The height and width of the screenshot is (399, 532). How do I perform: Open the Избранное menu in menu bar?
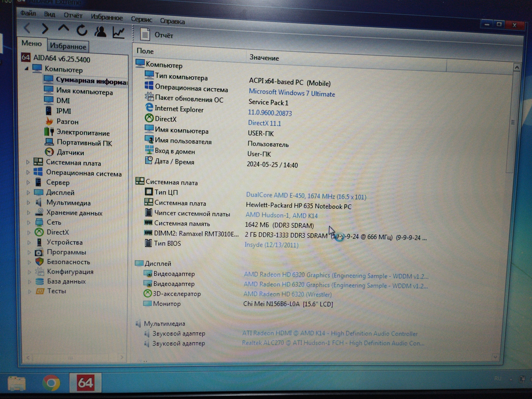point(107,17)
